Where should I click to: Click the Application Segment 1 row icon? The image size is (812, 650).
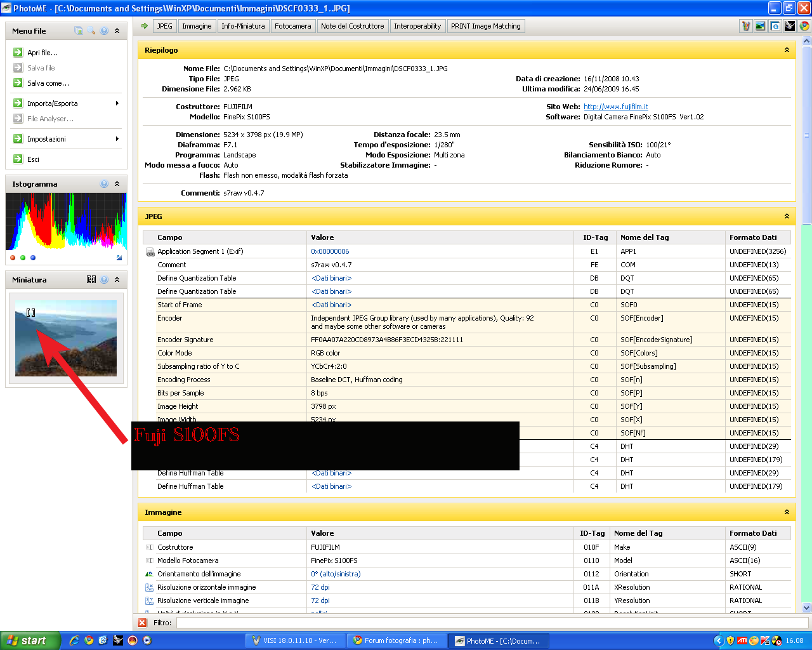(150, 252)
